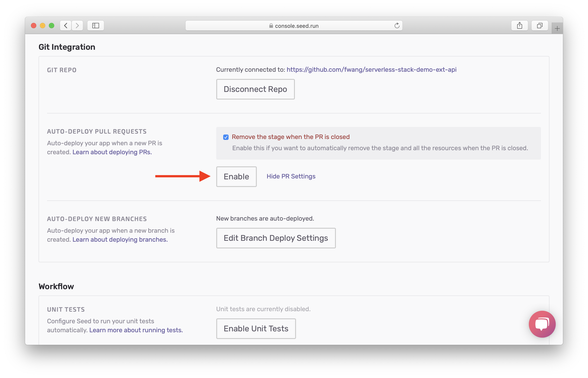
Task: Click the Safari forward navigation arrow
Action: point(77,26)
